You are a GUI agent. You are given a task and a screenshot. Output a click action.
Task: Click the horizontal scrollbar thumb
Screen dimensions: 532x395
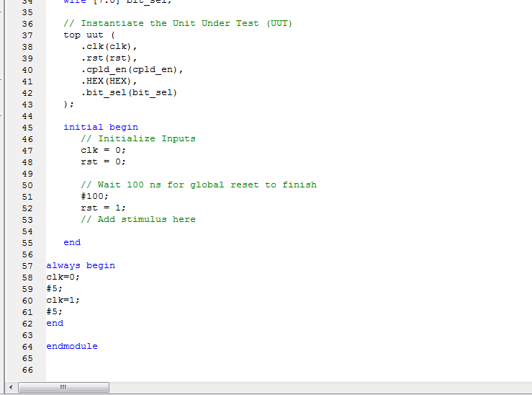63,388
